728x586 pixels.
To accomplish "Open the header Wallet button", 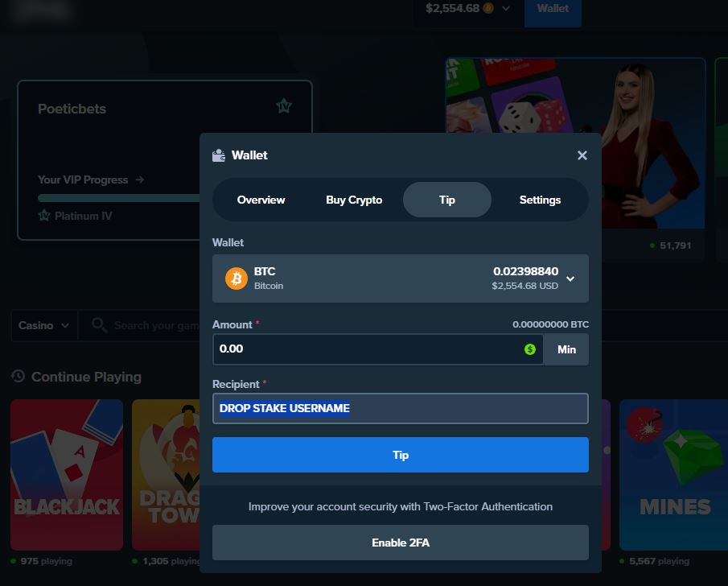I will (553, 9).
